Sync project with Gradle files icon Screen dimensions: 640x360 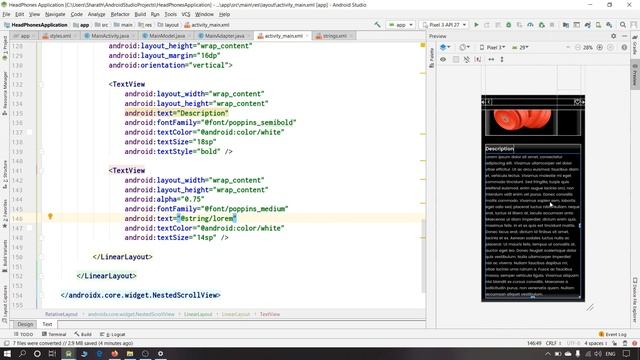587,25
